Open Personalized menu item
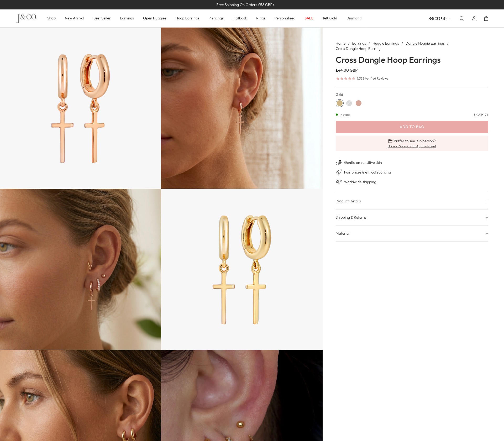504x441 pixels. point(285,18)
